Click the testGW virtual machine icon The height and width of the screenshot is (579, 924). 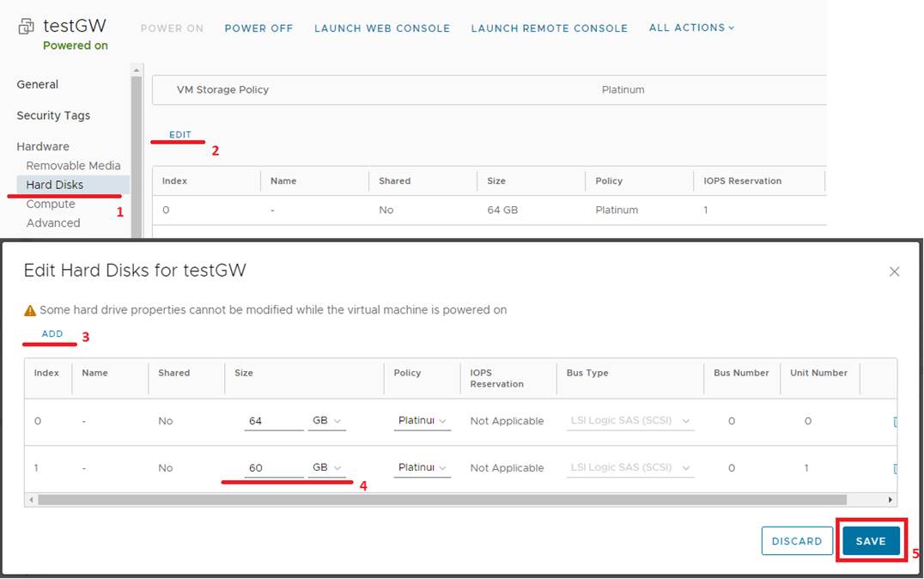27,27
